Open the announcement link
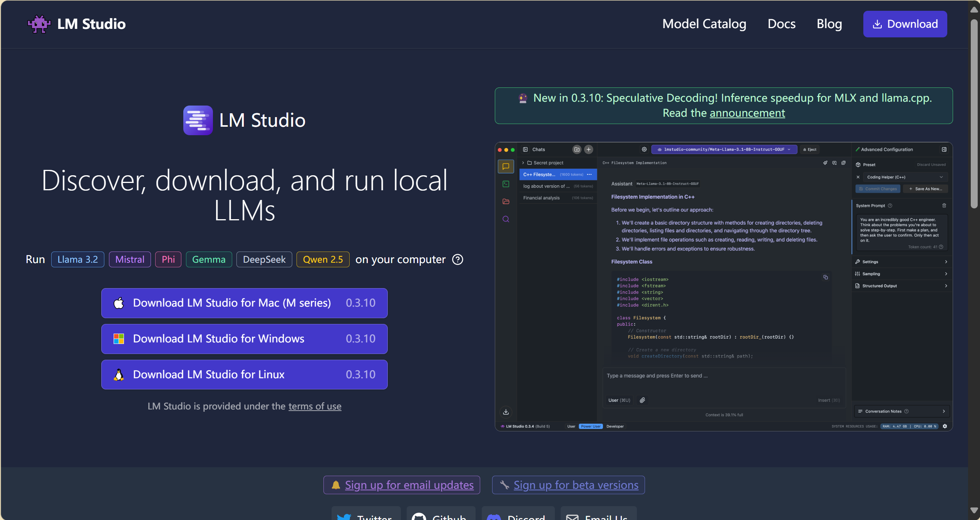Image resolution: width=980 pixels, height=520 pixels. click(747, 113)
